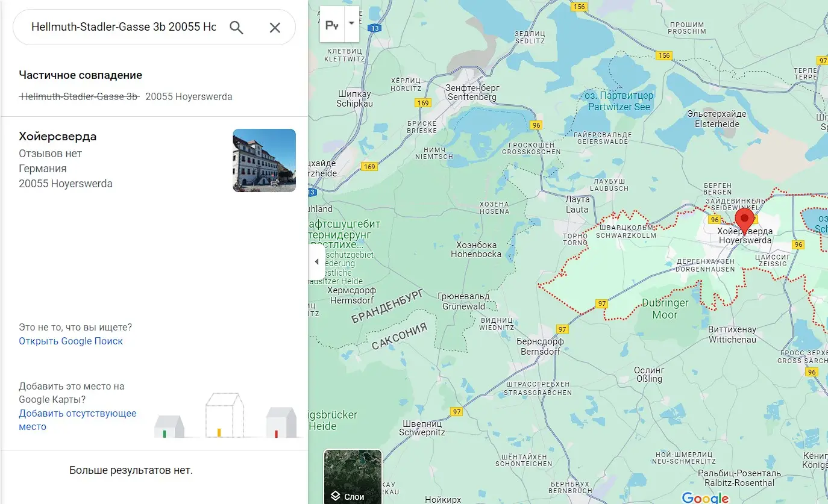Click the Oßling village label
The height and width of the screenshot is (504, 828).
pyautogui.click(x=648, y=375)
